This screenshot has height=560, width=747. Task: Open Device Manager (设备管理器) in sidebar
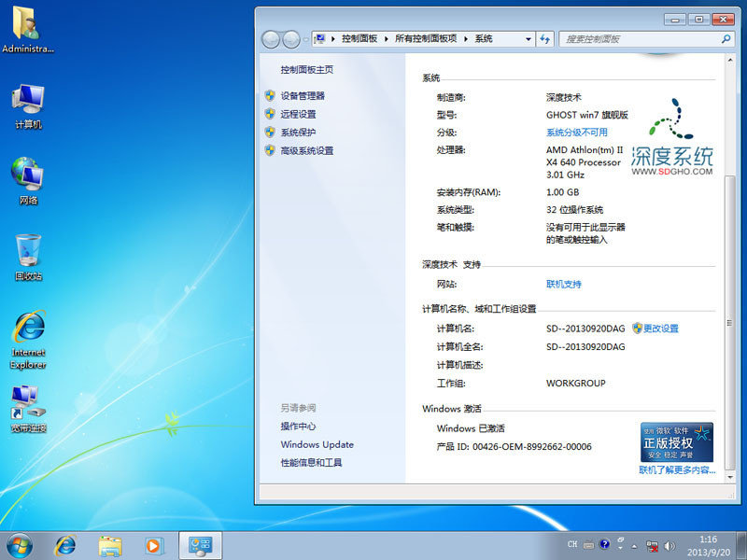click(x=302, y=96)
